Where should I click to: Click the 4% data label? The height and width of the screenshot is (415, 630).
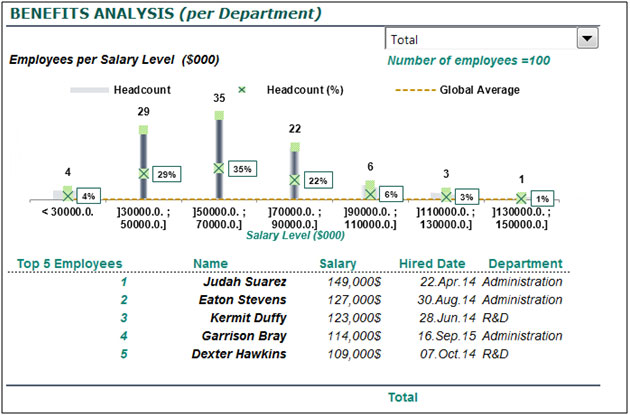(x=88, y=196)
